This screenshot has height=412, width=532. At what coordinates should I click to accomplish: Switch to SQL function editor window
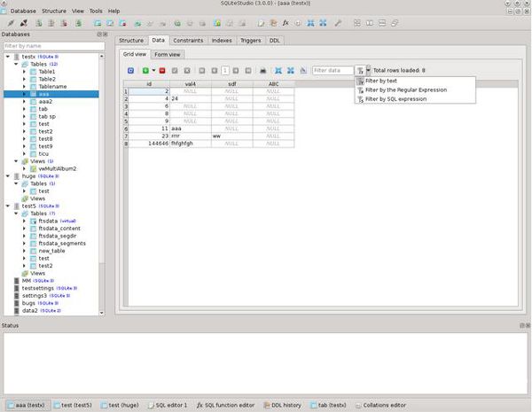click(x=225, y=405)
